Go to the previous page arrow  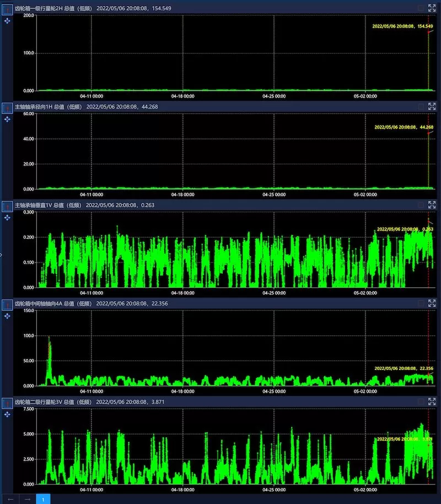tap(10, 498)
